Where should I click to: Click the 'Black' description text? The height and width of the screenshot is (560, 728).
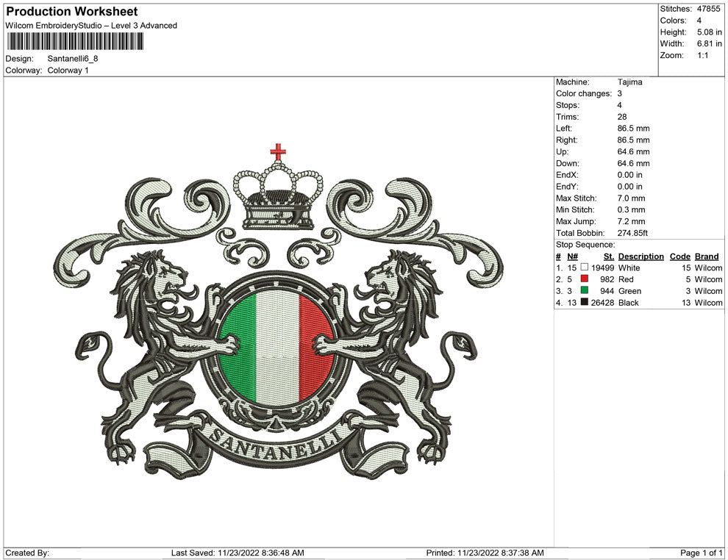pos(628,303)
